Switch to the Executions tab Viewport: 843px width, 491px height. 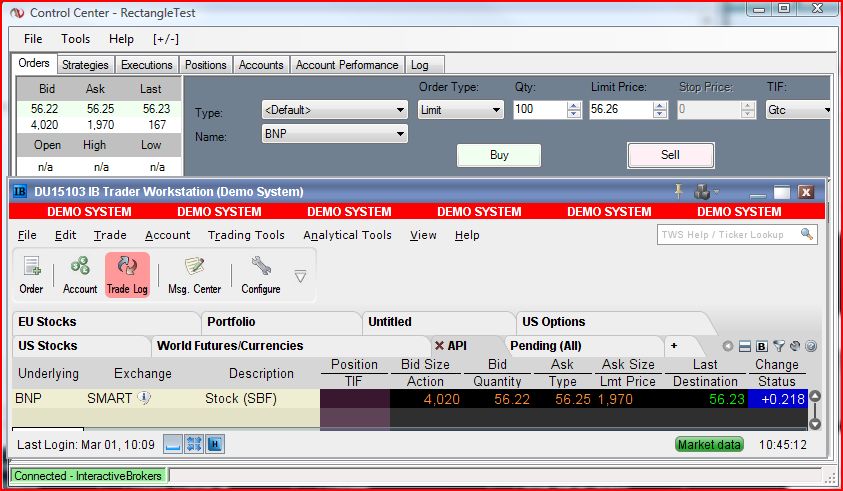[147, 65]
